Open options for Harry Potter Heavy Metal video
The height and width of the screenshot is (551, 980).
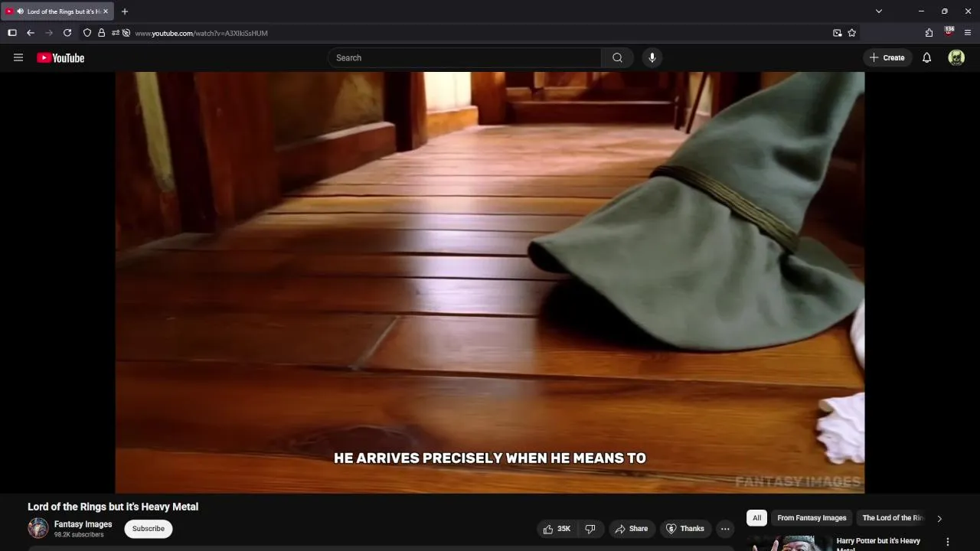pyautogui.click(x=947, y=542)
